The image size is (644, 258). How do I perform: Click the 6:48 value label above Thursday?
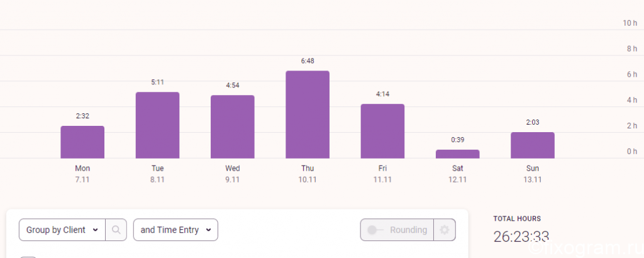coord(308,61)
